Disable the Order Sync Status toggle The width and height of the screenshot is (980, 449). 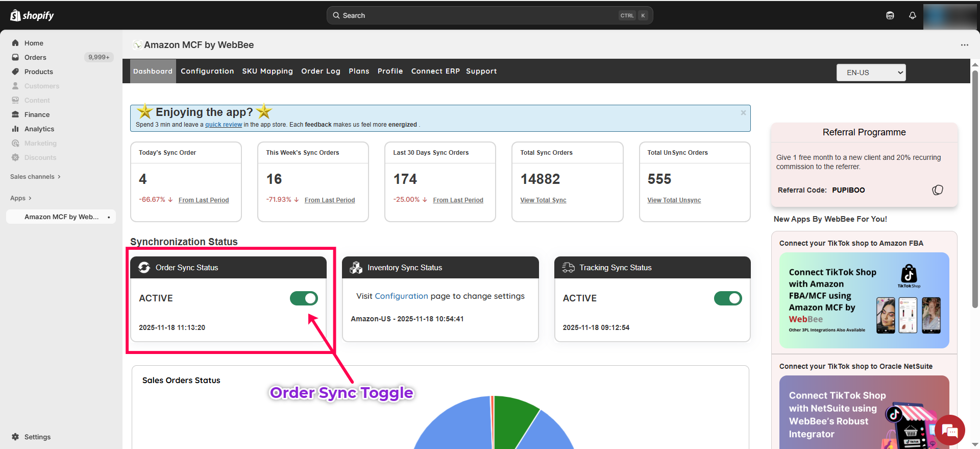(304, 298)
